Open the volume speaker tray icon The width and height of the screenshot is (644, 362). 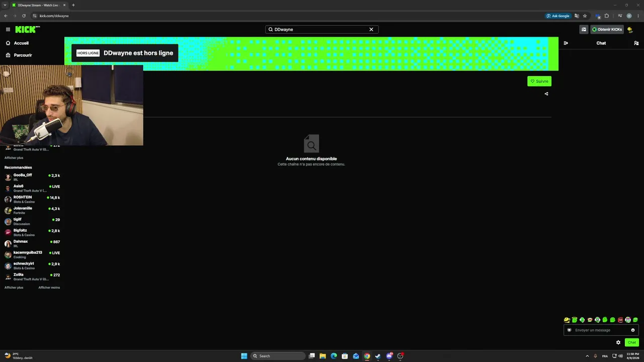[x=620, y=356]
